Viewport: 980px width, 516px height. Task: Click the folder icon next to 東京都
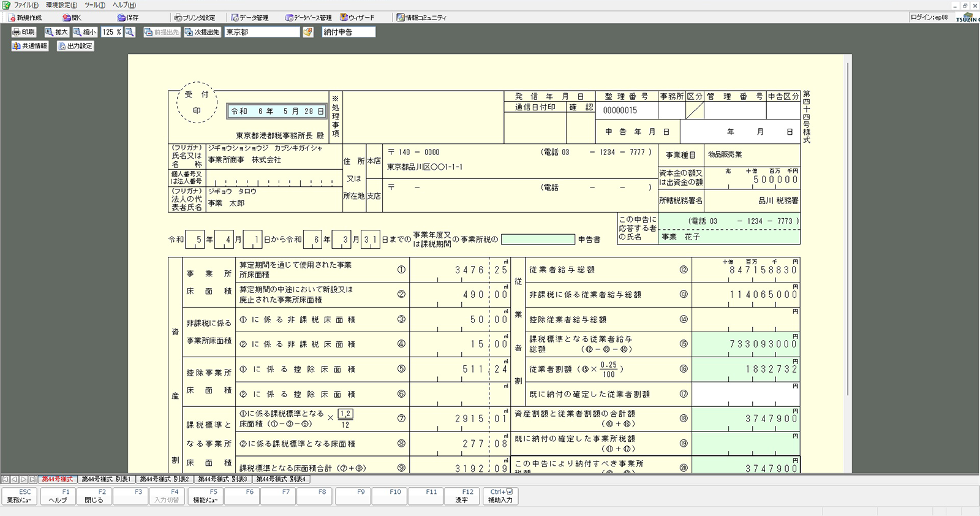[308, 32]
